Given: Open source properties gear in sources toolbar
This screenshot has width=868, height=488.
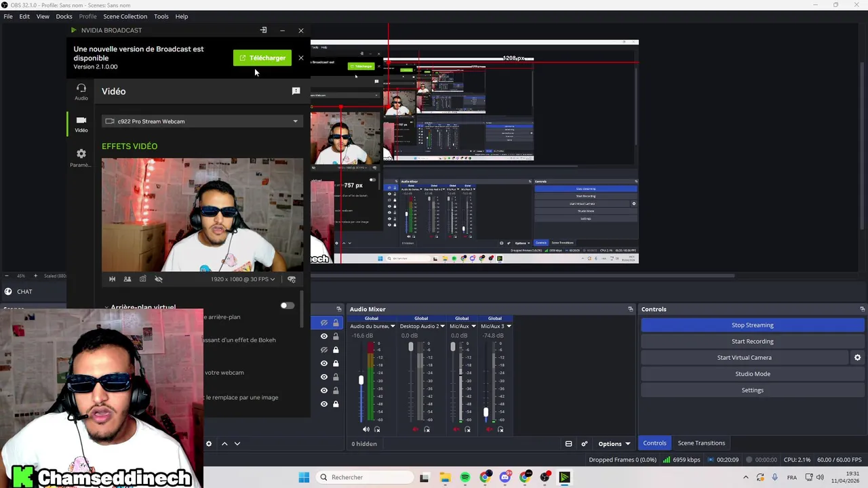Looking at the screenshot, I should (209, 444).
